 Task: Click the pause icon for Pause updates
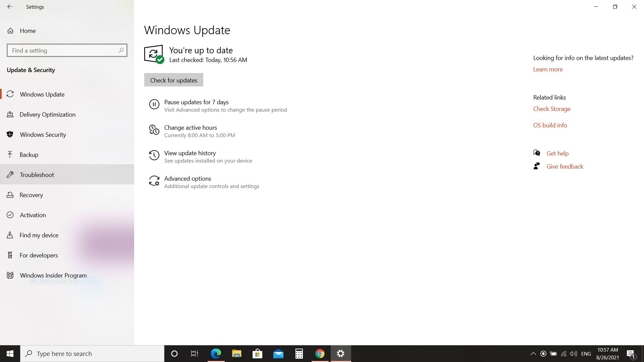click(154, 104)
